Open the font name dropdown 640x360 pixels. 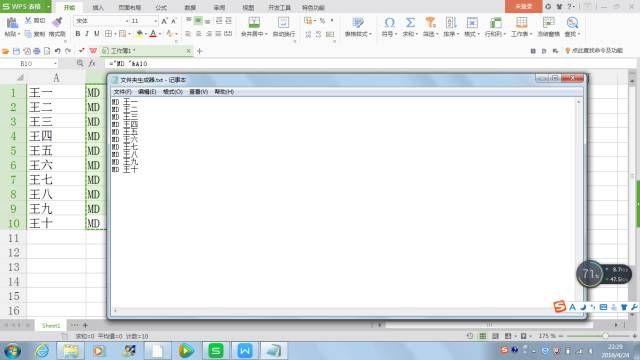tap(127, 21)
